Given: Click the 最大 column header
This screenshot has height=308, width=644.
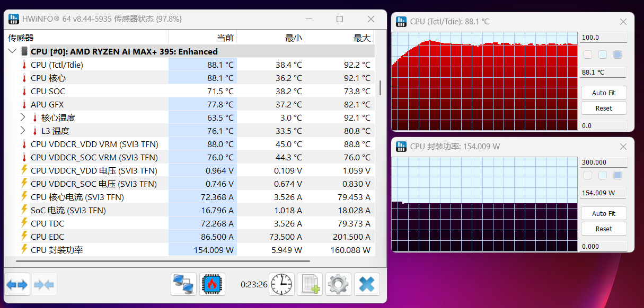Looking at the screenshot, I should (339, 38).
